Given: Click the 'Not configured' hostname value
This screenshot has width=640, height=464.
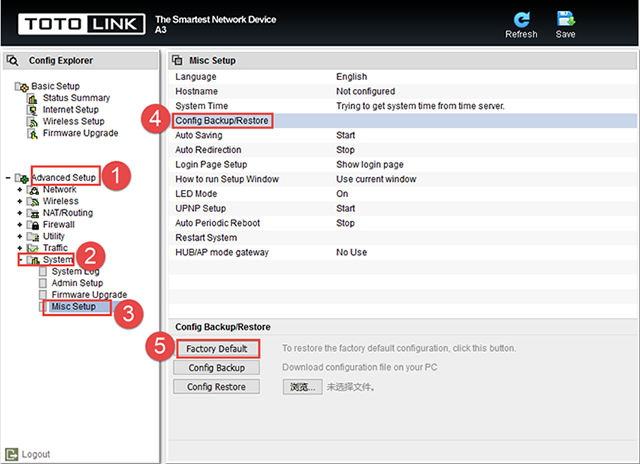Looking at the screenshot, I should pos(366,91).
